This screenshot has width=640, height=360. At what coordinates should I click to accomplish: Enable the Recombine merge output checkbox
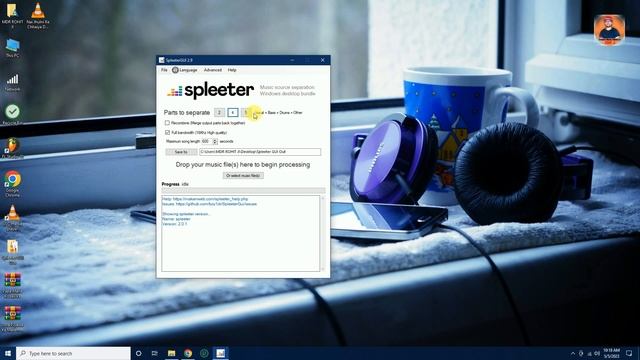[167, 123]
